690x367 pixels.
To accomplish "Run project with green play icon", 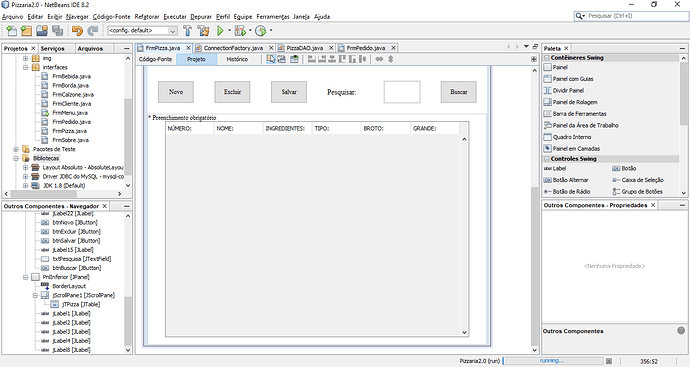I will click(x=220, y=30).
